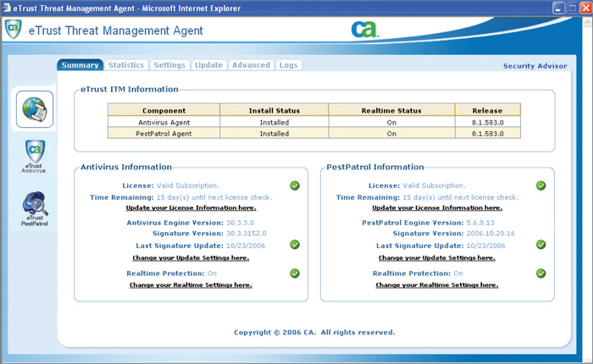The image size is (593, 364).
Task: Click green check beside Antivirus Realtime Protection
Action: (295, 273)
